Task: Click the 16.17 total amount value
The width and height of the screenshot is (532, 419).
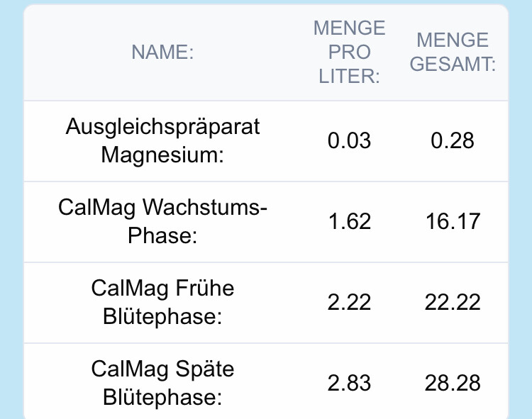Action: 453,221
